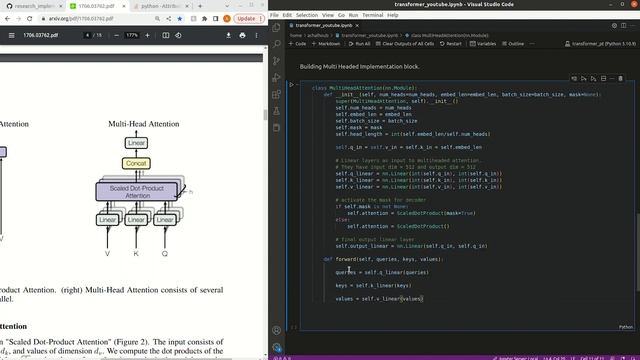640x360 pixels.
Task: Open Selection menu in VS Code
Action: point(307,15)
